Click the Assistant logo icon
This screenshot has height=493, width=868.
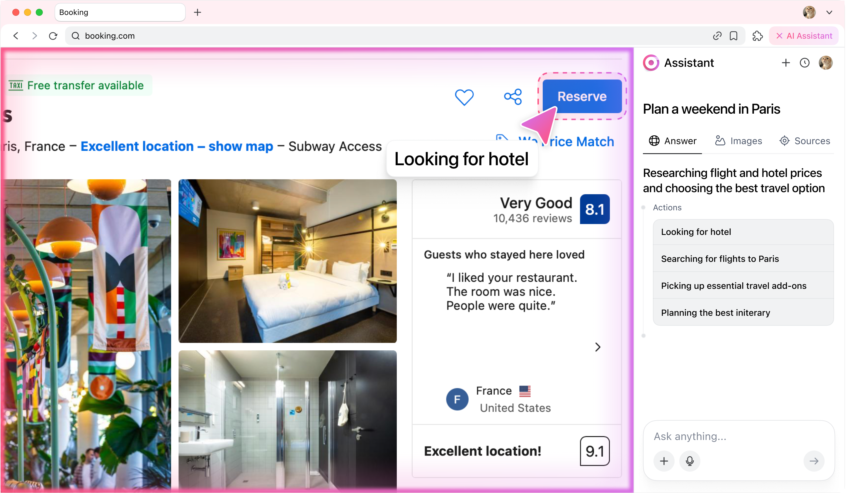(x=651, y=63)
